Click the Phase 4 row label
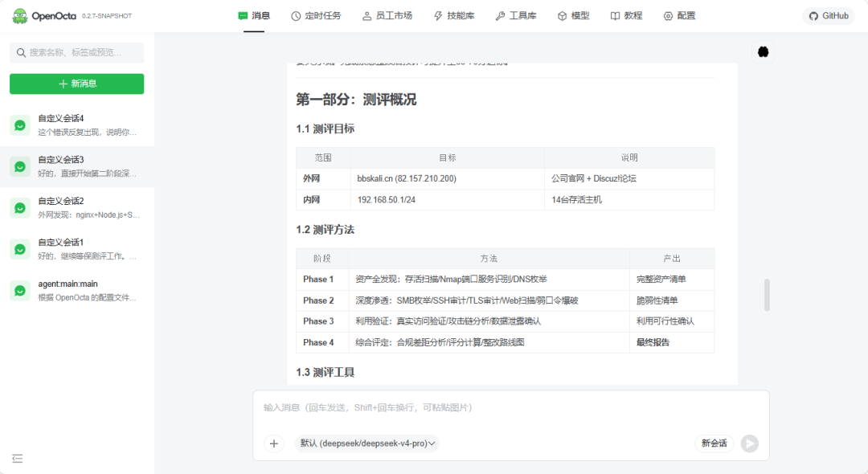This screenshot has width=868, height=474. point(318,342)
